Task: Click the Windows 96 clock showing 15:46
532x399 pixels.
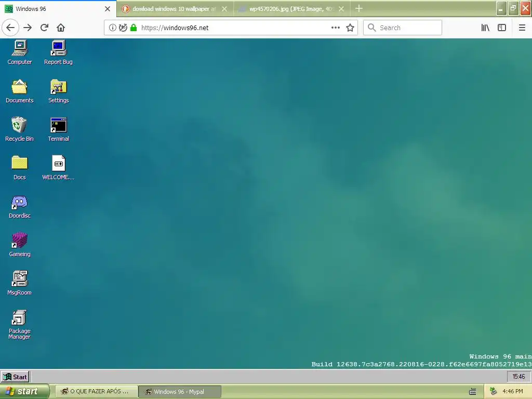Action: pyautogui.click(x=518, y=377)
